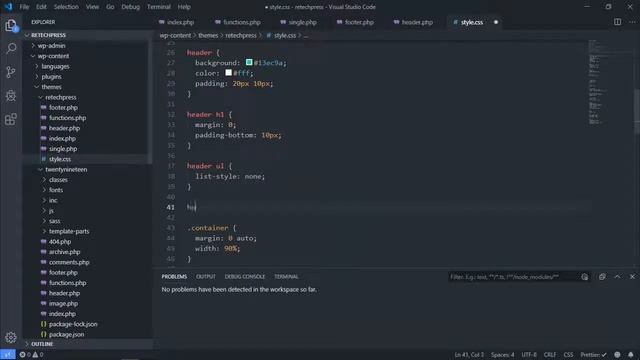Open the Terminal menu
Screen dimensions: 640x360
(x=159, y=7)
